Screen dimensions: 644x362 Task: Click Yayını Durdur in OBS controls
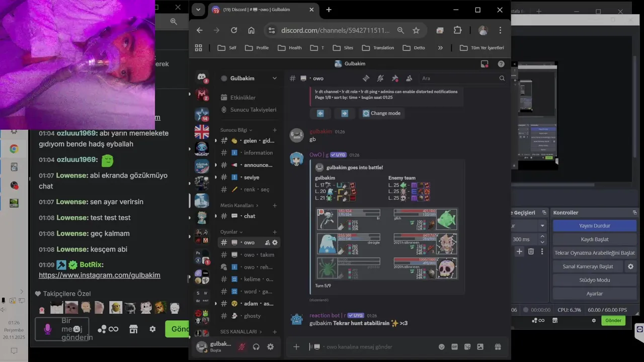[595, 226]
